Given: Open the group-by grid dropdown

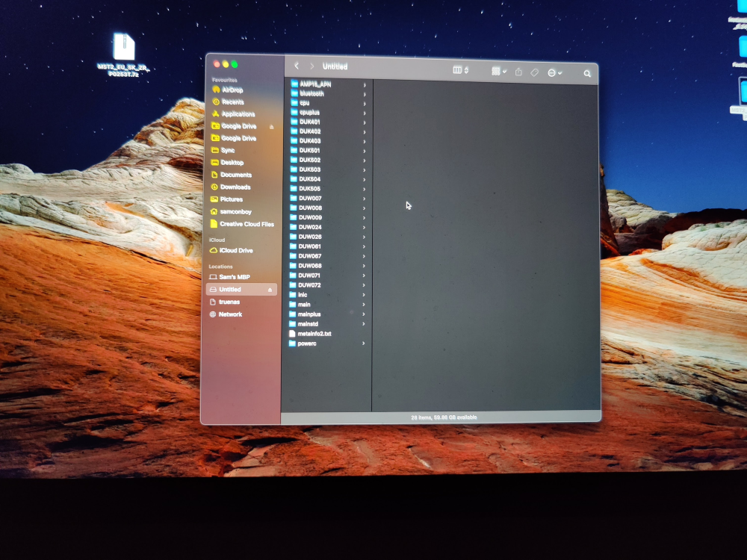Looking at the screenshot, I should point(499,72).
